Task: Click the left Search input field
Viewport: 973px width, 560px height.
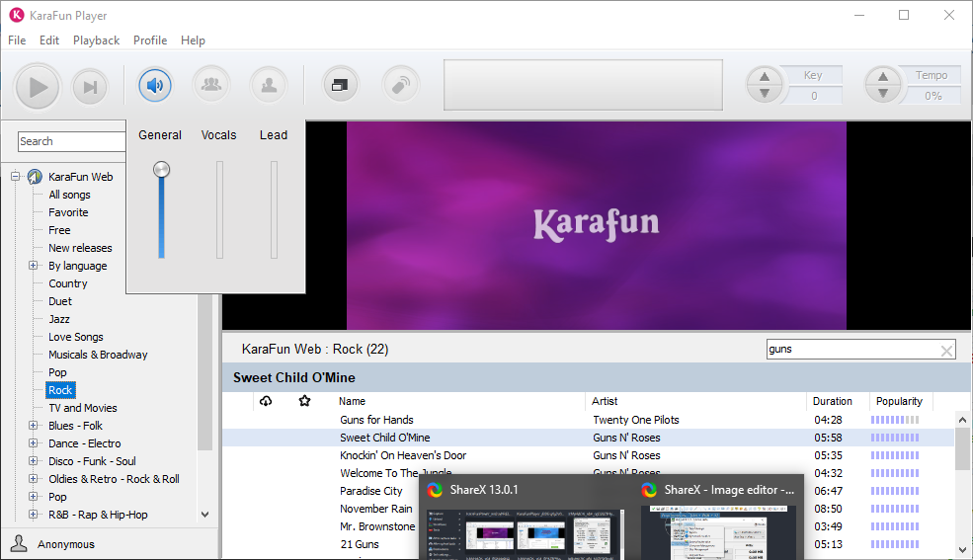Action: [x=71, y=141]
